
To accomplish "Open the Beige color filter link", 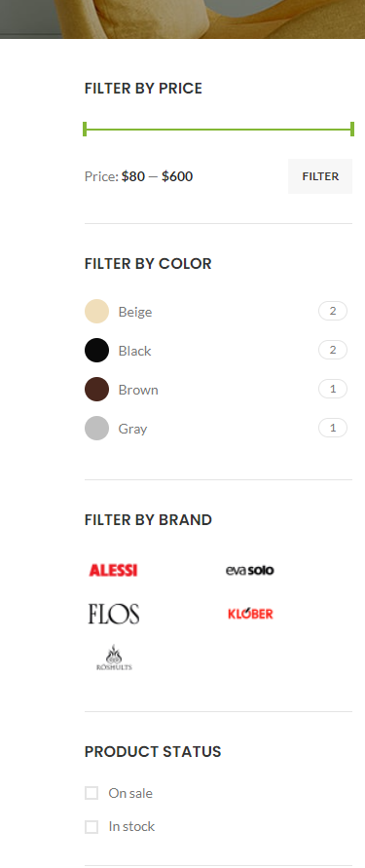I will click(x=135, y=312).
